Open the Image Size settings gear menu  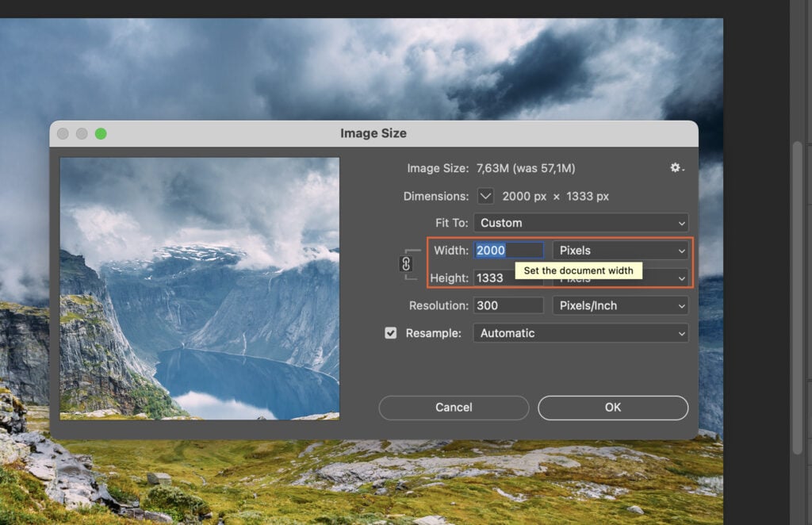coord(676,167)
